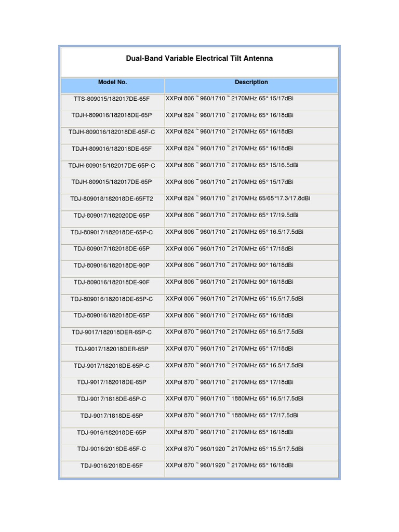This screenshot has height=532, width=399.
Task: Click the Description column header
Action: click(x=251, y=83)
